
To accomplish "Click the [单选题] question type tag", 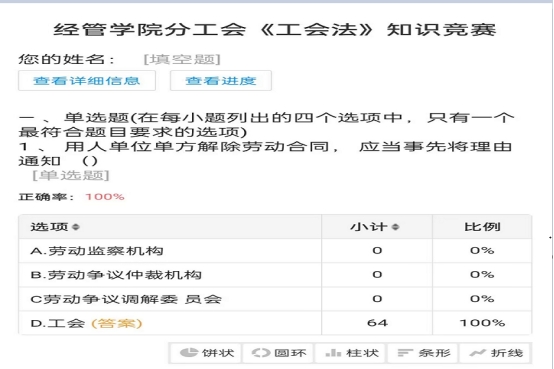I will coord(71,175).
